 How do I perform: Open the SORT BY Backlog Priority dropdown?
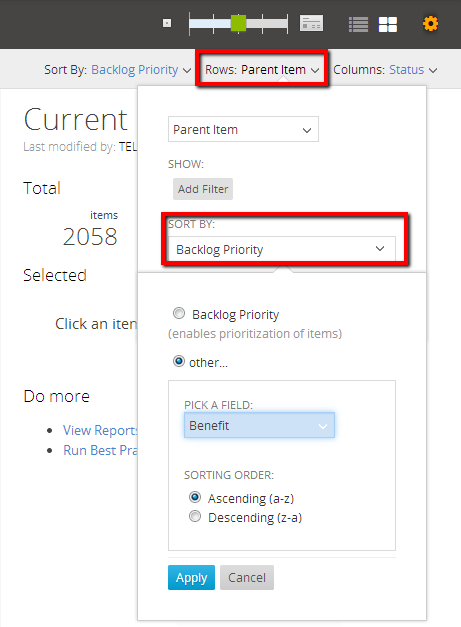click(x=281, y=249)
